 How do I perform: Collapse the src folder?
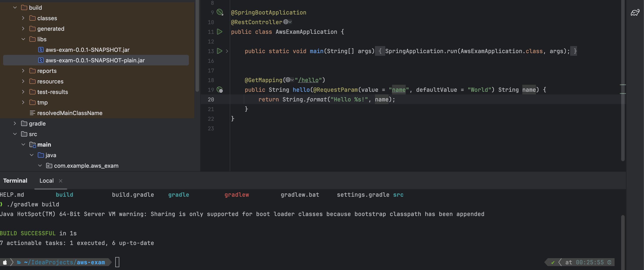(x=15, y=134)
